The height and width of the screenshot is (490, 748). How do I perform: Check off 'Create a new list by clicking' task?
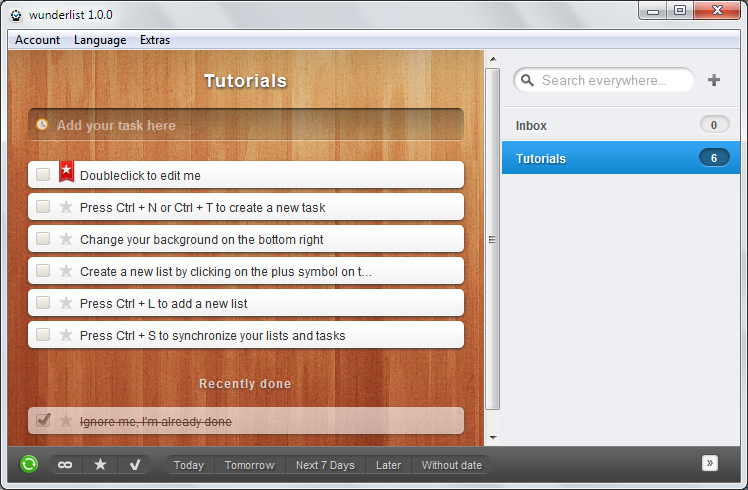pos(43,271)
